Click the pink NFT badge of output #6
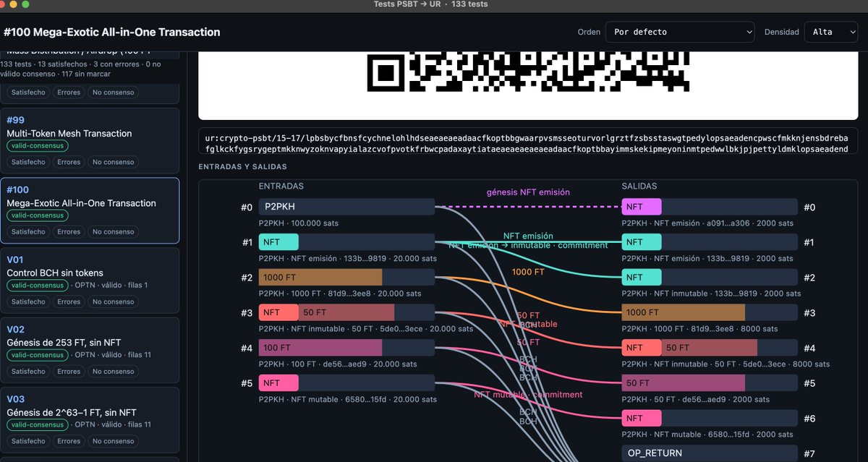This screenshot has height=462, width=868. 642,418
